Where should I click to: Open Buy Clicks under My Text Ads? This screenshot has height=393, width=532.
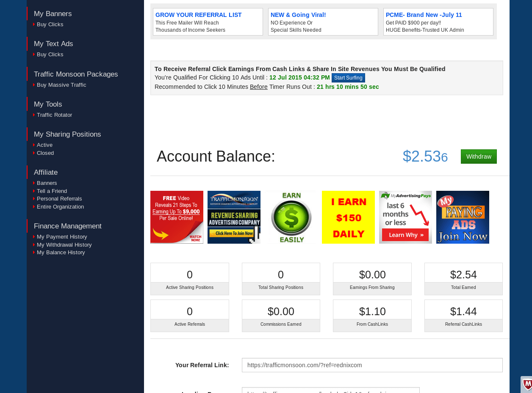50,55
